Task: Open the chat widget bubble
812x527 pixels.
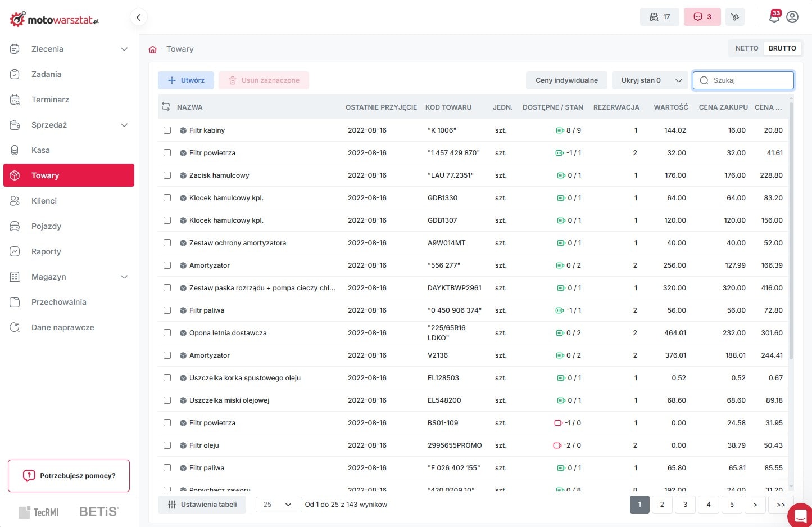Action: click(800, 515)
